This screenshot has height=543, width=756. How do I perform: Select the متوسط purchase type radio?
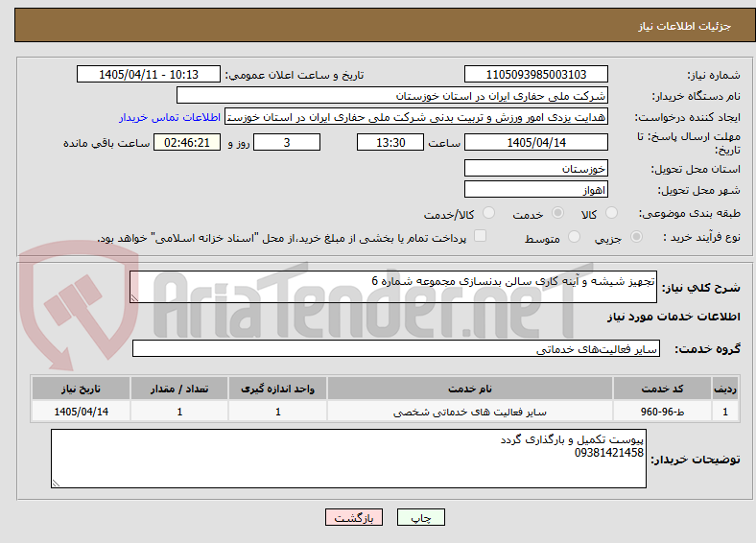(575, 236)
